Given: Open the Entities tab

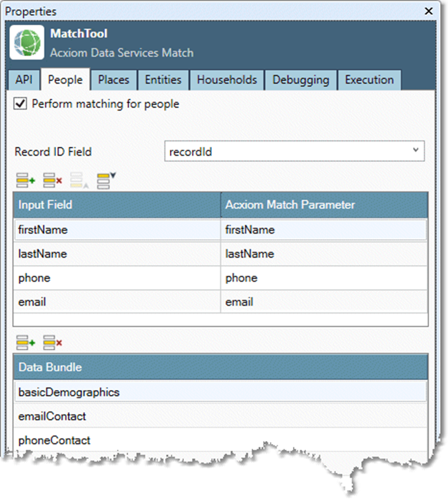Looking at the screenshot, I should click(x=163, y=80).
